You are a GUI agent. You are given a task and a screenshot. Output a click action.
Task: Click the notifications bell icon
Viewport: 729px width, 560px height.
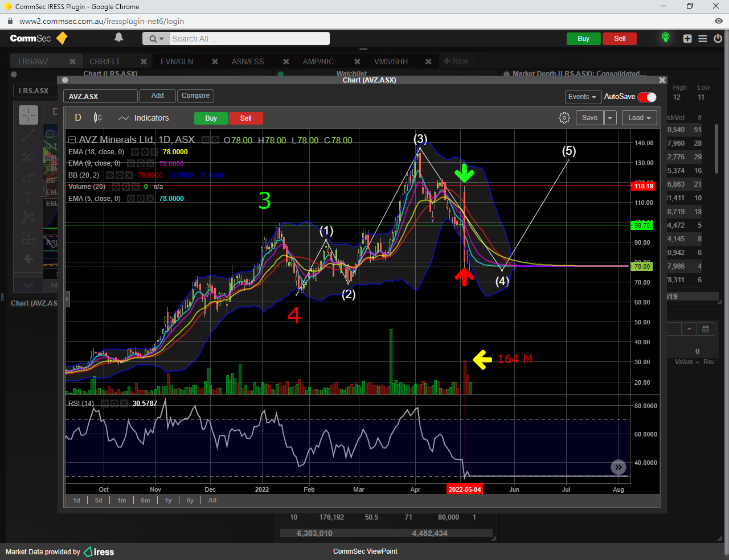pyautogui.click(x=118, y=38)
